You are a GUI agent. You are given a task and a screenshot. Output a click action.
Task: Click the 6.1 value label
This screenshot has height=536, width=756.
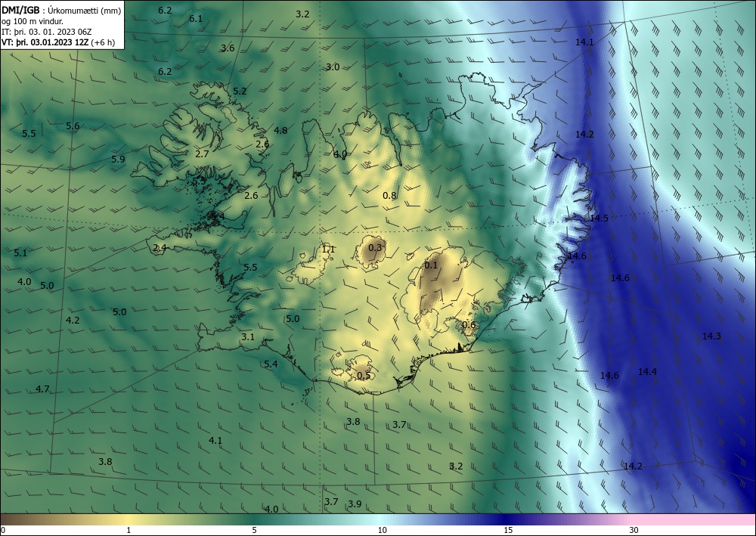point(196,19)
